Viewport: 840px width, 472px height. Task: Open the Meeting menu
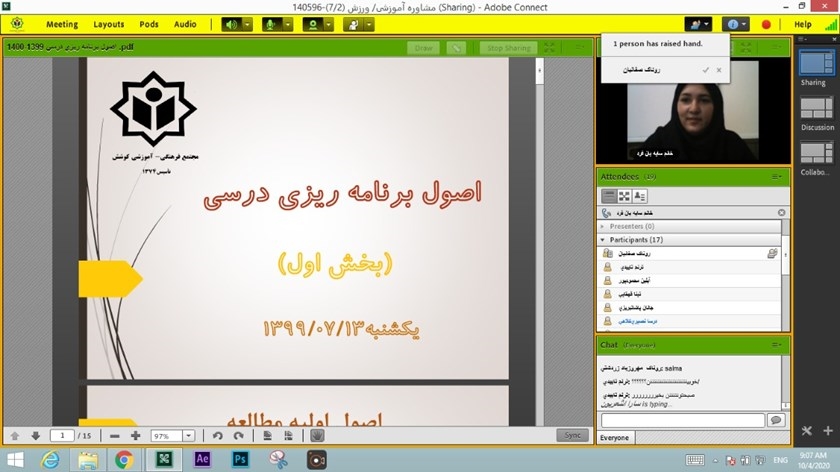coord(61,24)
